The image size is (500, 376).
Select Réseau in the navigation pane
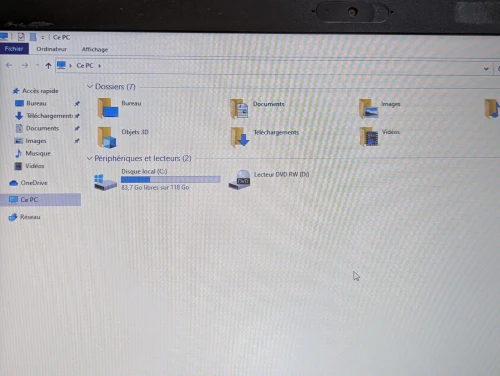pos(30,217)
